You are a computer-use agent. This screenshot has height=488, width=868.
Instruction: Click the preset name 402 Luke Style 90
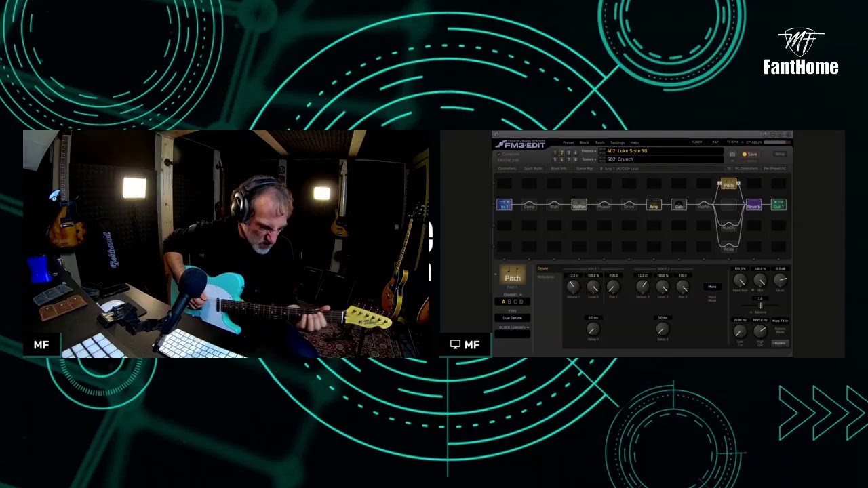pos(627,151)
